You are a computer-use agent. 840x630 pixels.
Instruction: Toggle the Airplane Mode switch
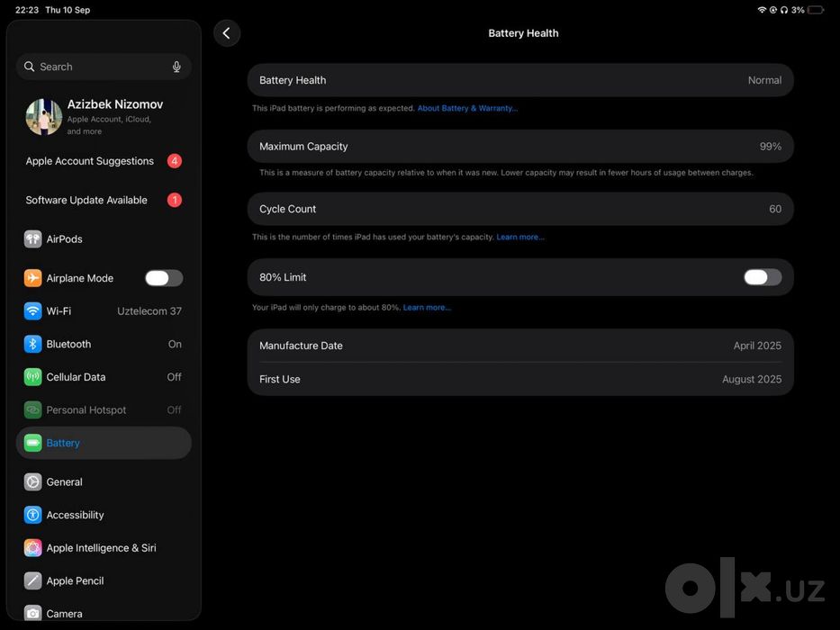tap(164, 278)
